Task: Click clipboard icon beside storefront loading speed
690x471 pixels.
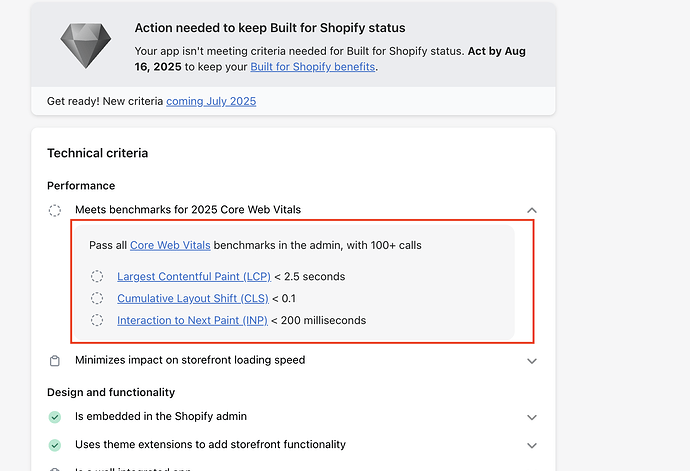Action: tap(55, 361)
